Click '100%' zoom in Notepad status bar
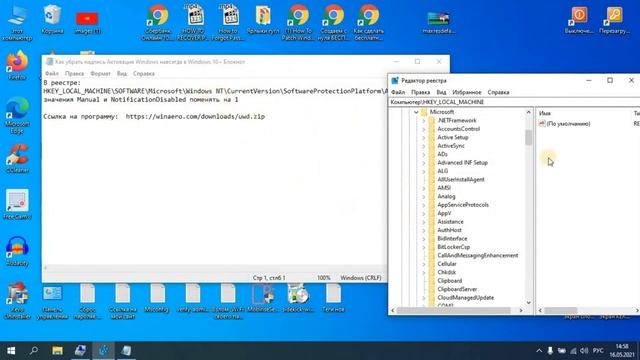This screenshot has height=360, width=640. pos(324,278)
